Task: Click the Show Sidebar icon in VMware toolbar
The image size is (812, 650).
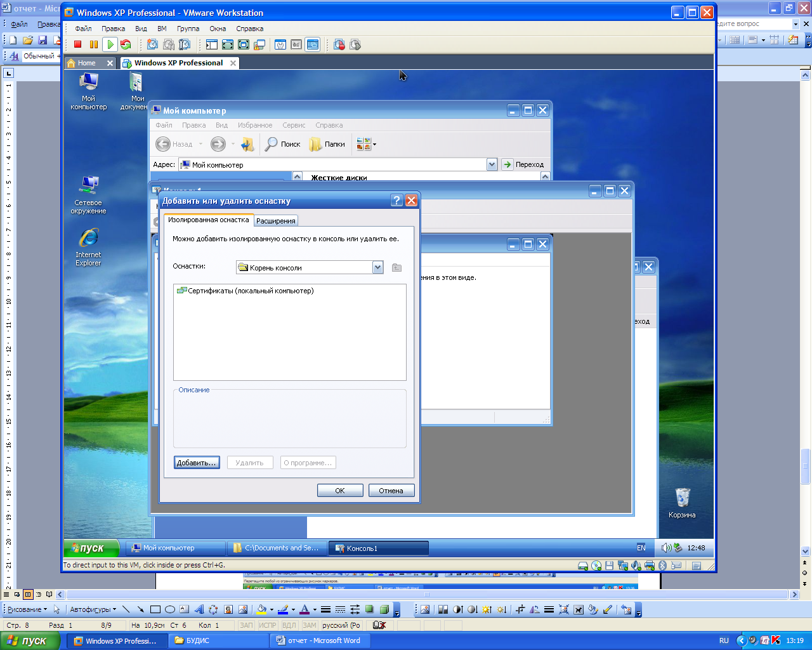Action: [212, 44]
